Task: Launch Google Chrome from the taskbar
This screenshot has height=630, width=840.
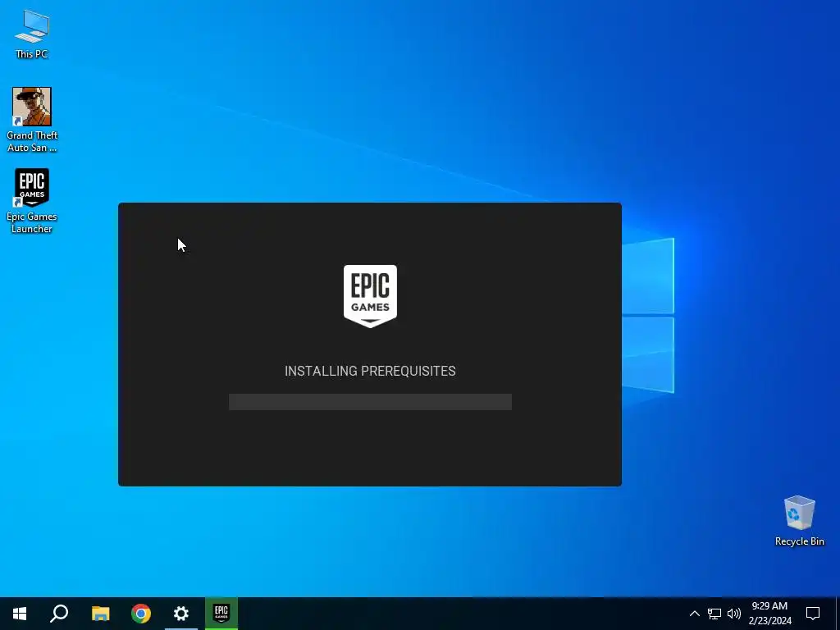Action: coord(141,614)
